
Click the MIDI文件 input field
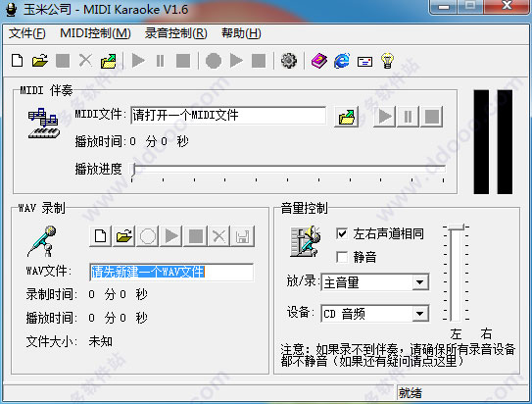click(228, 116)
